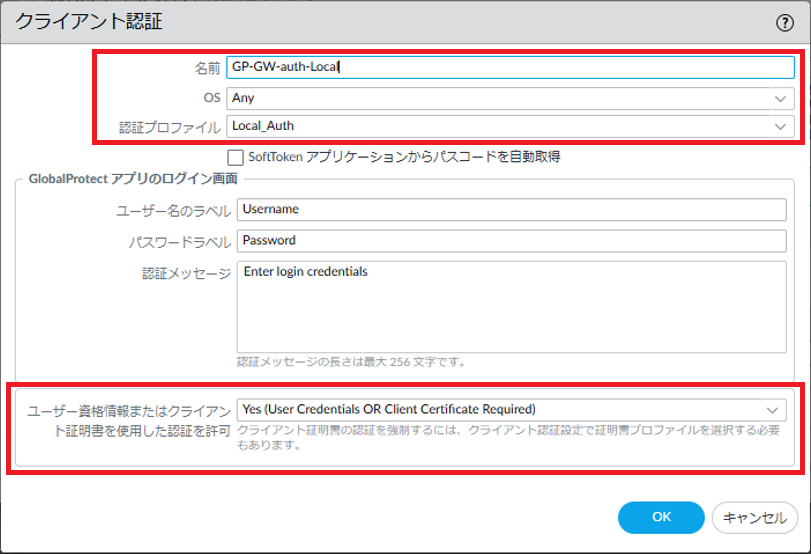
Task: Open the 認証プロファイル dropdown showing Local_Auth
Action: (x=510, y=126)
